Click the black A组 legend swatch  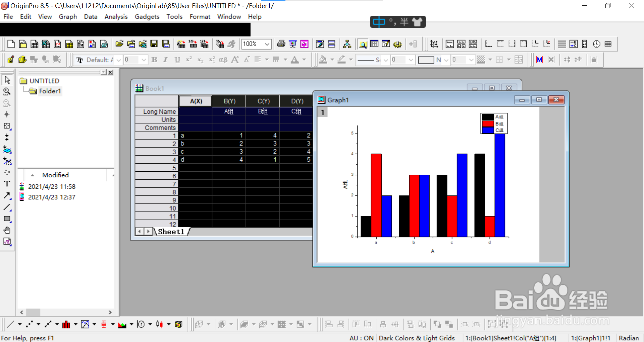[x=488, y=117]
